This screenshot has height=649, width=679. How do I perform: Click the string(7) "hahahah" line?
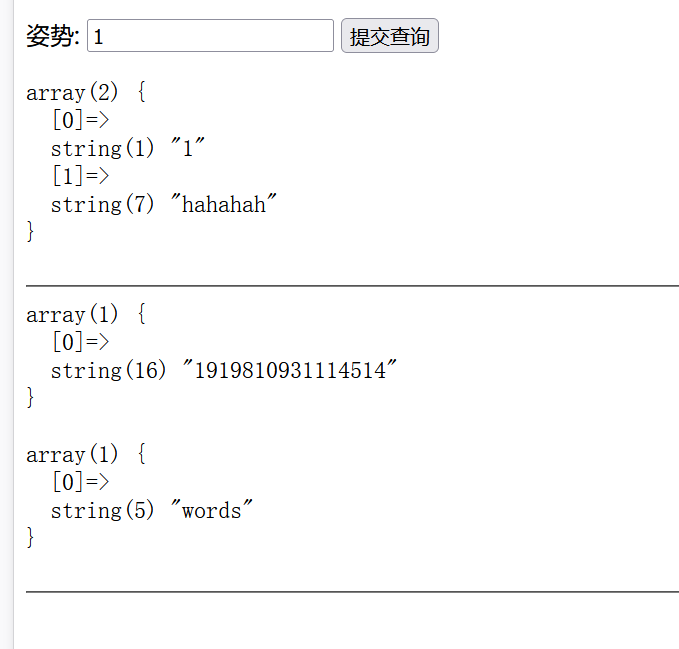(x=164, y=204)
